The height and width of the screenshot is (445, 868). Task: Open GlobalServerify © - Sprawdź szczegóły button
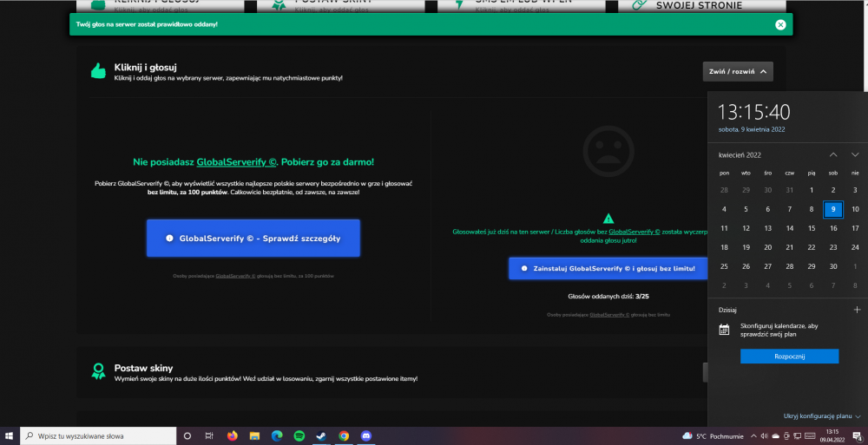pyautogui.click(x=253, y=238)
